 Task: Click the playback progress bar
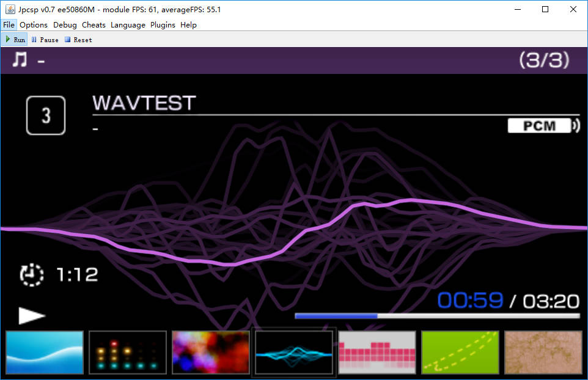click(x=436, y=316)
